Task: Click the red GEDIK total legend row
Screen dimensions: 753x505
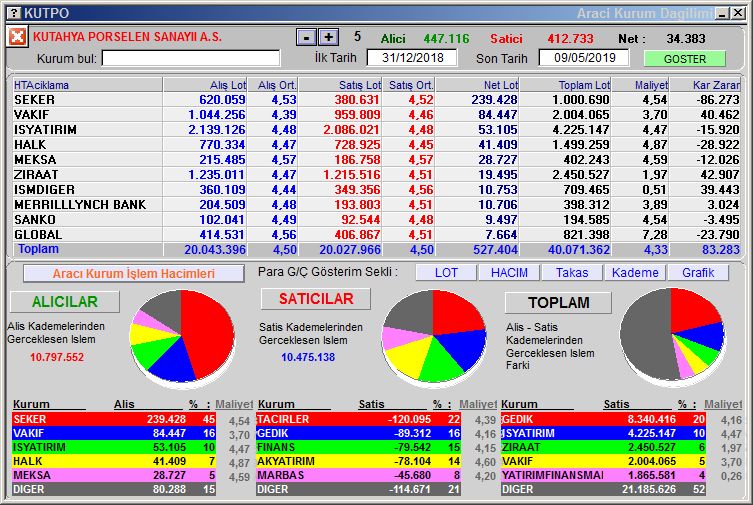Action: tap(603, 419)
